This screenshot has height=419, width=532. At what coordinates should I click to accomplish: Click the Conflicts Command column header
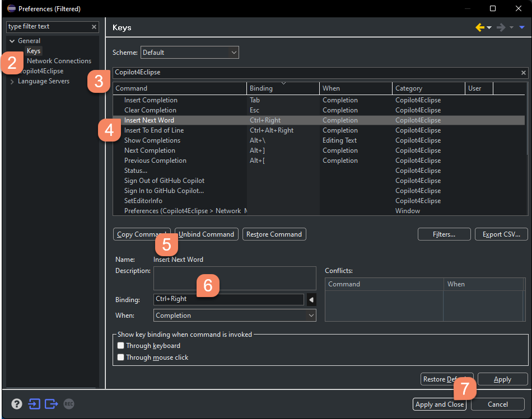pos(384,284)
